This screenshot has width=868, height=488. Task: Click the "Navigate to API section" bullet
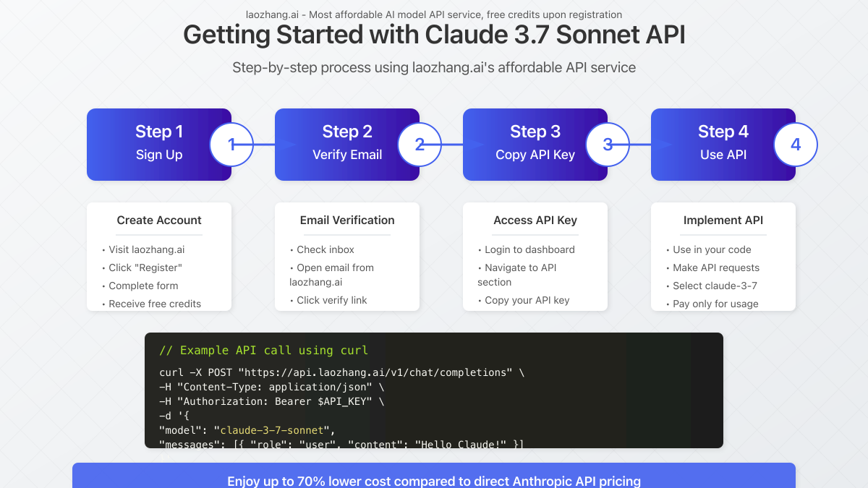pos(517,275)
